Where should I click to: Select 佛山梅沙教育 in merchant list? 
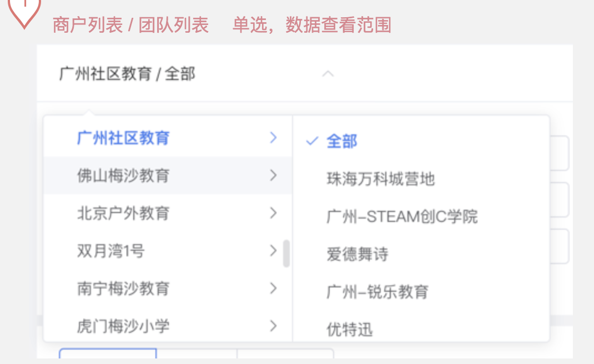point(123,176)
